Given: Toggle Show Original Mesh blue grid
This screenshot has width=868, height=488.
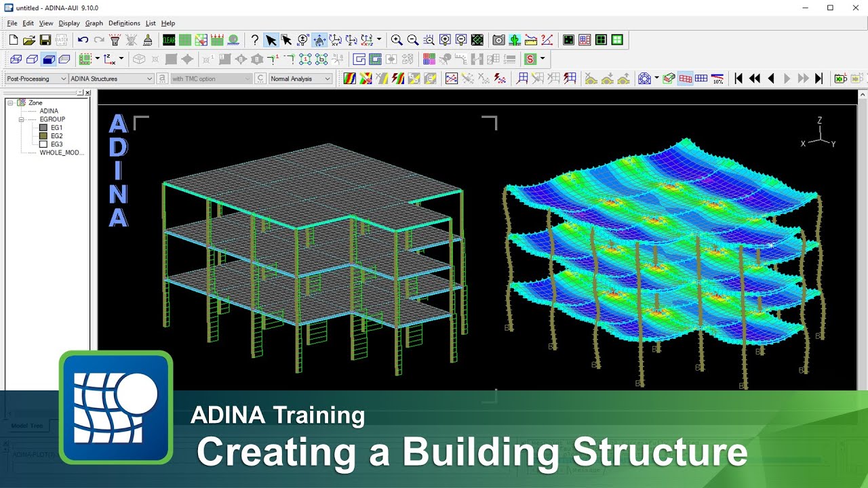Looking at the screenshot, I should pos(701,79).
